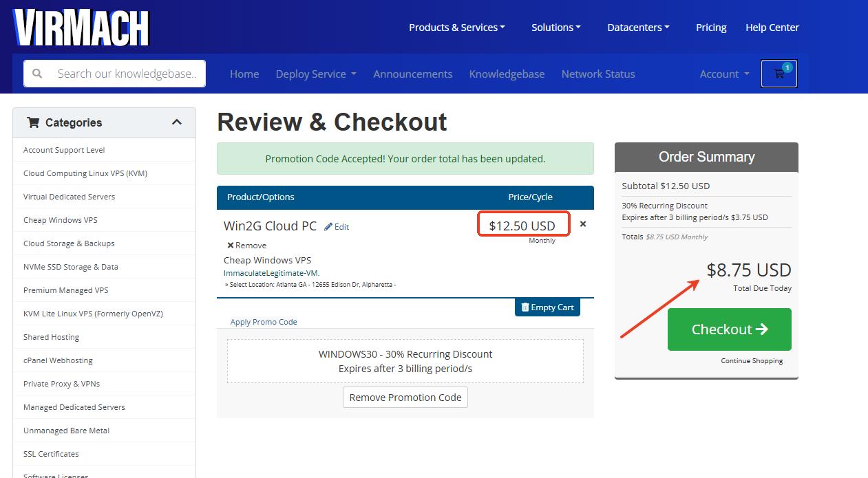Click Remove Promotion Code button
Screen dimensions: 868x478
point(405,398)
